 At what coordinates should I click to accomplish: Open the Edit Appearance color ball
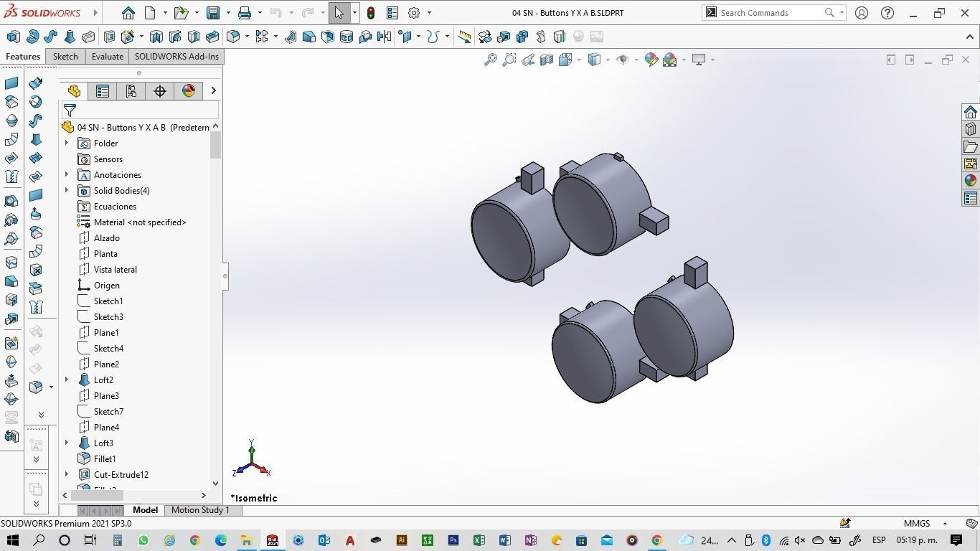pos(651,60)
